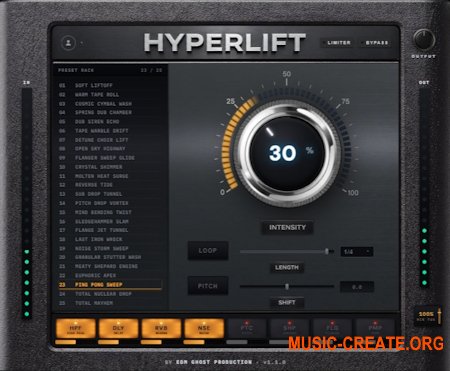Viewport: 450px width, 371px height.
Task: Select preset 07 Detune Choir Lift
Action: 110,140
